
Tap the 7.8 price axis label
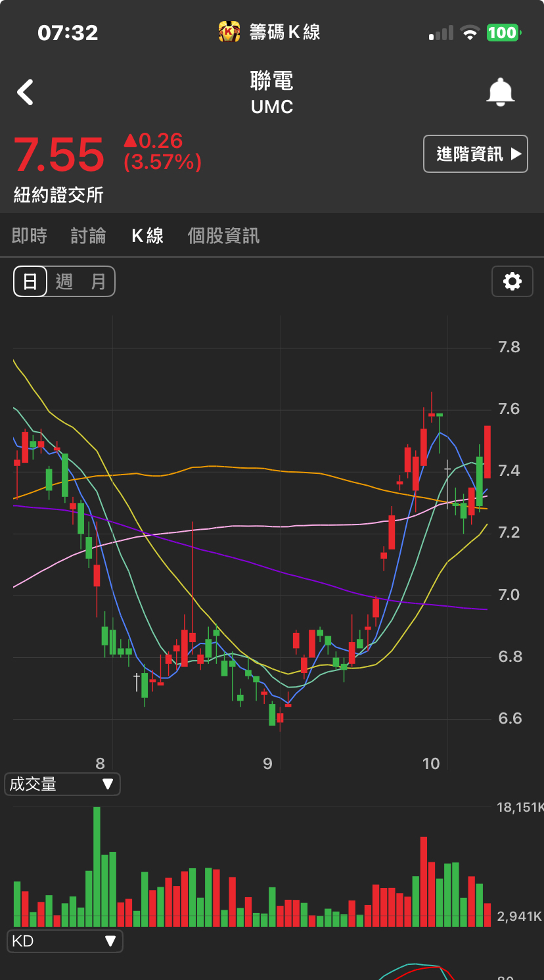pyautogui.click(x=509, y=347)
